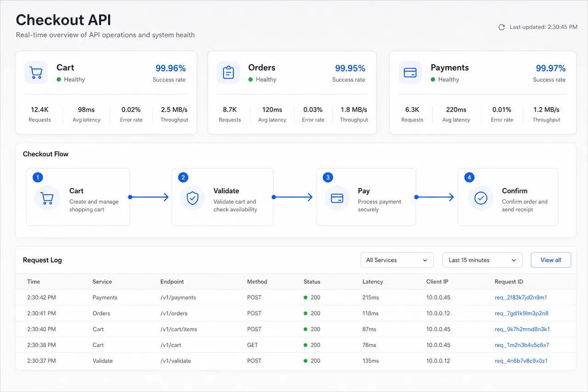The width and height of the screenshot is (588, 392).
Task: Open request req_1m2n3b4v5c6x7
Action: click(x=522, y=345)
